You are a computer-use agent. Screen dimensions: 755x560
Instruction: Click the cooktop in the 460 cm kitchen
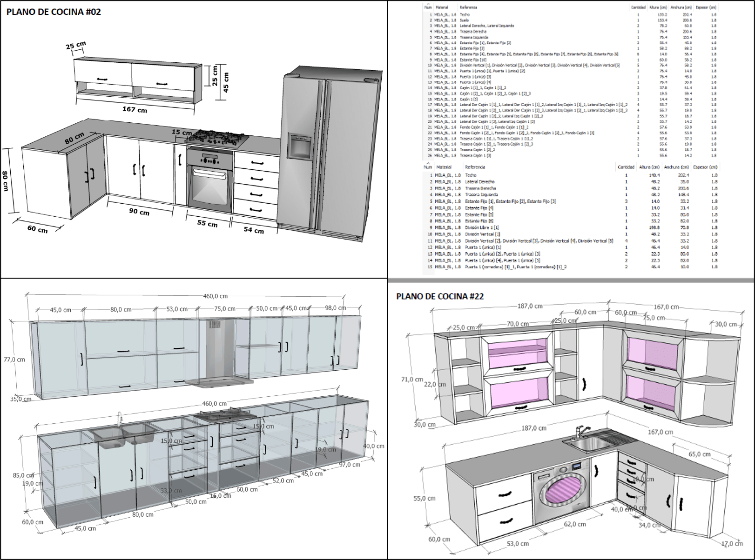[226, 415]
